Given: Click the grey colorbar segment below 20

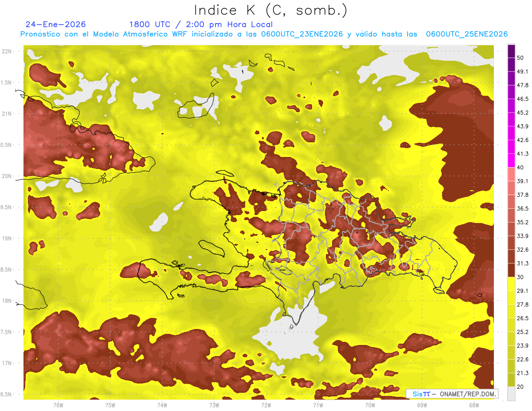Looking at the screenshot, I should point(511,394).
